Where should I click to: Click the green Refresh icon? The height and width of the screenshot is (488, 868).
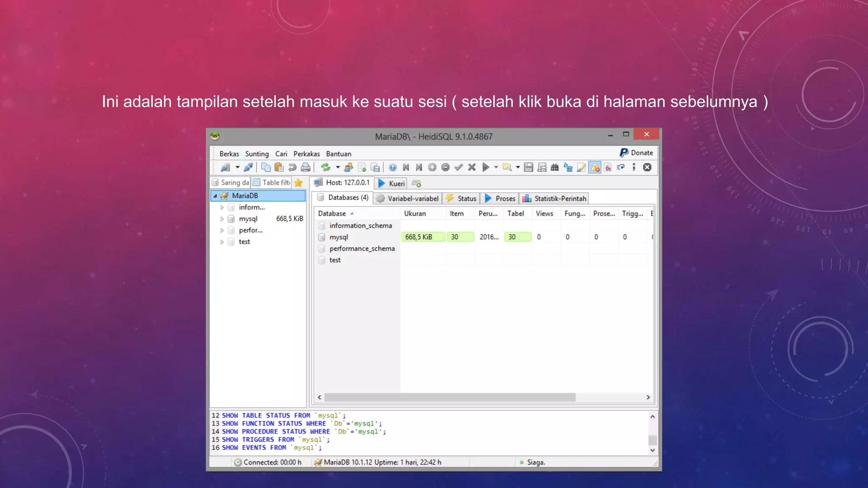pos(325,167)
